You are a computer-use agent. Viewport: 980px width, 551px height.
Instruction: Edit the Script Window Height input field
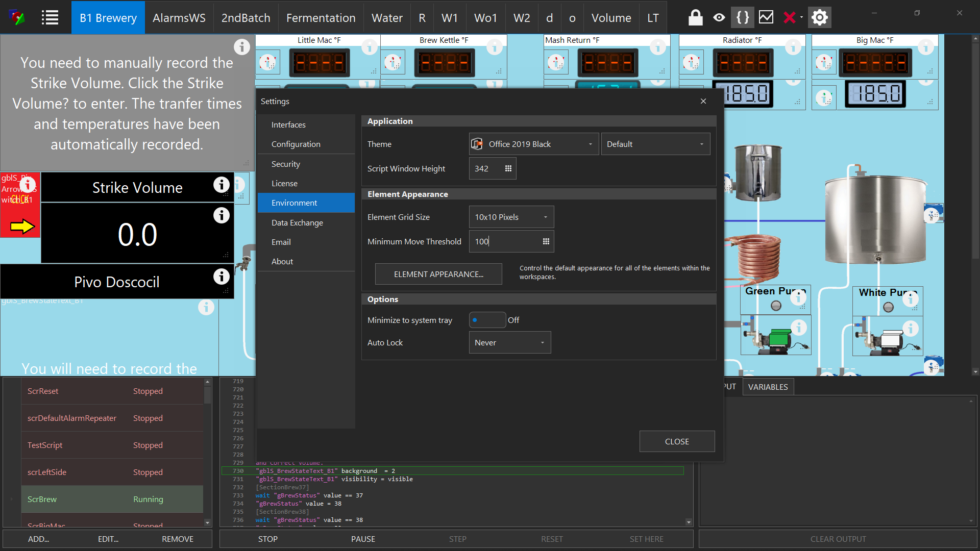click(x=484, y=168)
